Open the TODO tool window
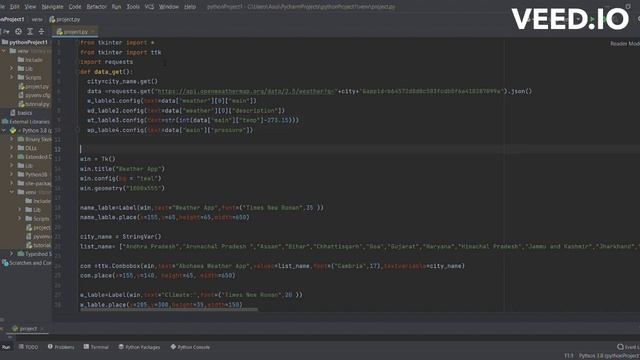Screen dimensions: 640x360 pos(28,347)
